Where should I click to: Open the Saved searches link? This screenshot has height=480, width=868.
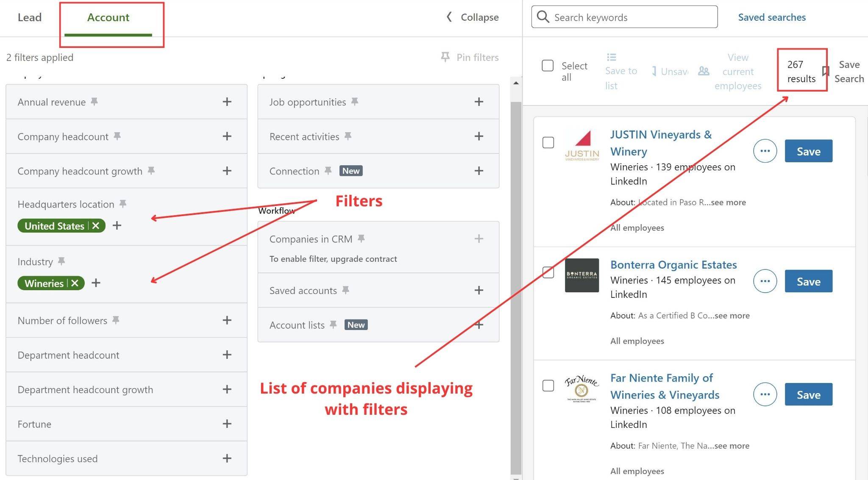tap(771, 17)
